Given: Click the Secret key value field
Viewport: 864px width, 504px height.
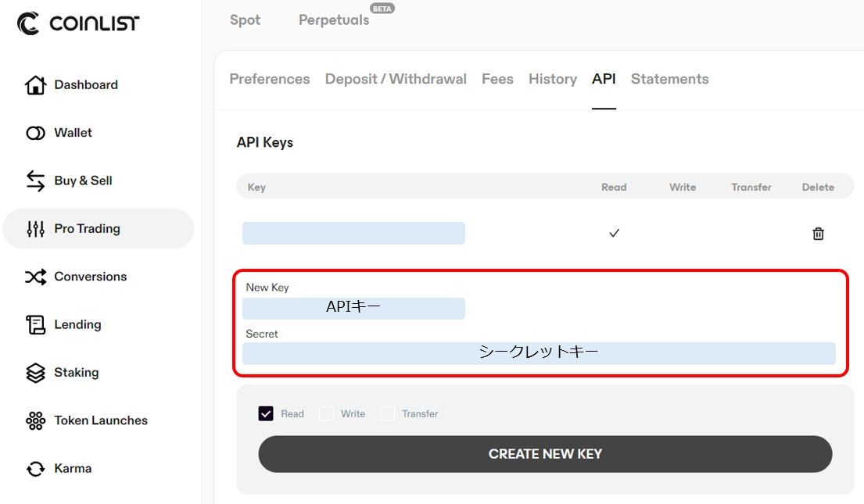Looking at the screenshot, I should click(539, 353).
